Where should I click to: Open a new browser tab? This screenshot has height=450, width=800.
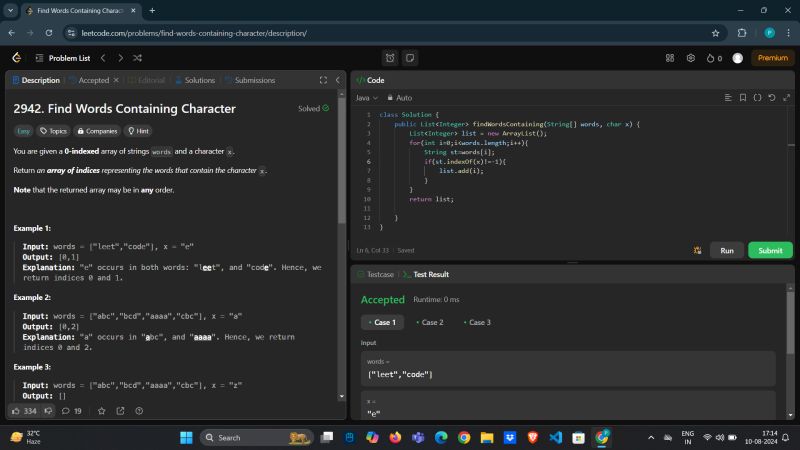pyautogui.click(x=152, y=10)
